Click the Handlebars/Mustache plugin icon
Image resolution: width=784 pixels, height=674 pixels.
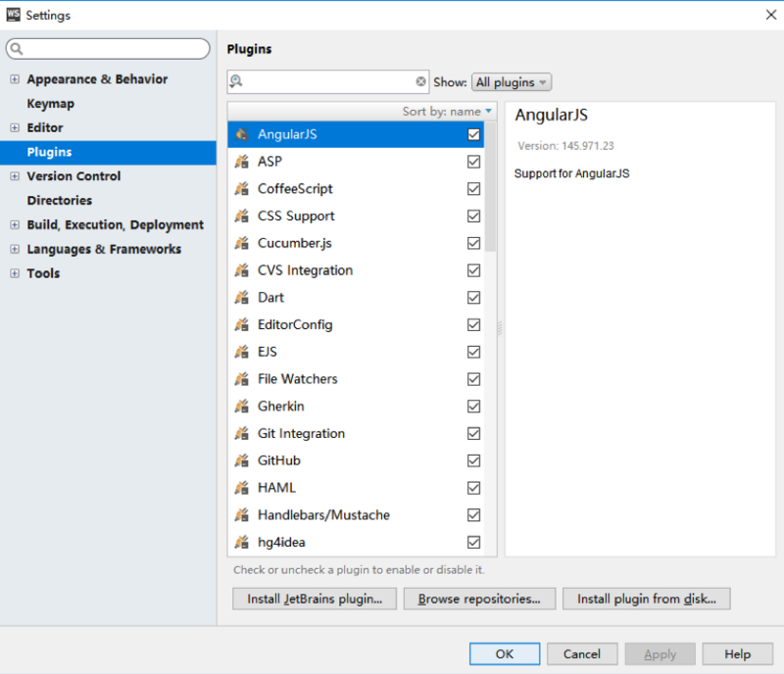pyautogui.click(x=242, y=514)
